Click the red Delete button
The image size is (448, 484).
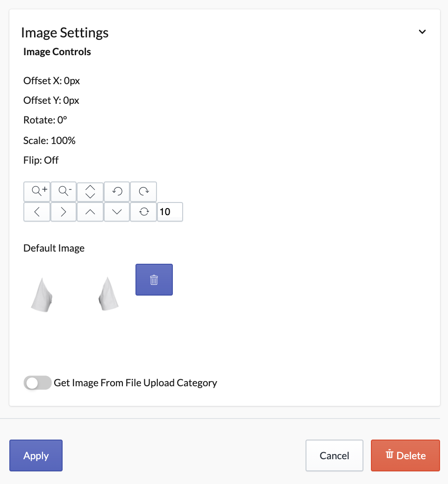(405, 455)
